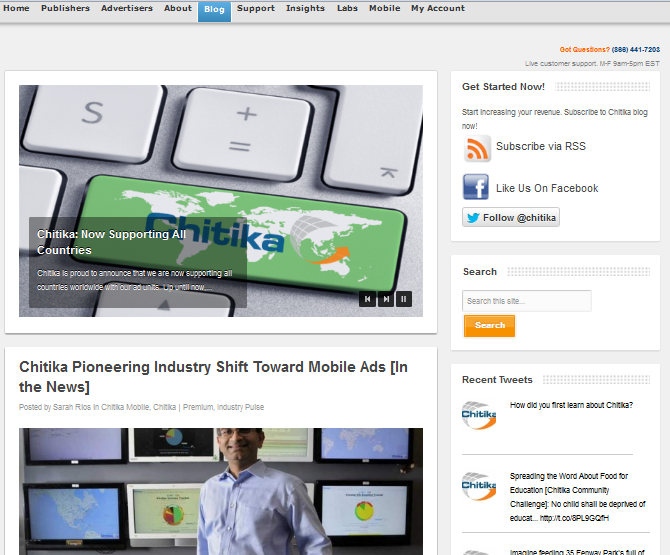This screenshot has width=670, height=555.
Task: Open the t.co/8PL9GQfH tweet link
Action: click(x=574, y=518)
